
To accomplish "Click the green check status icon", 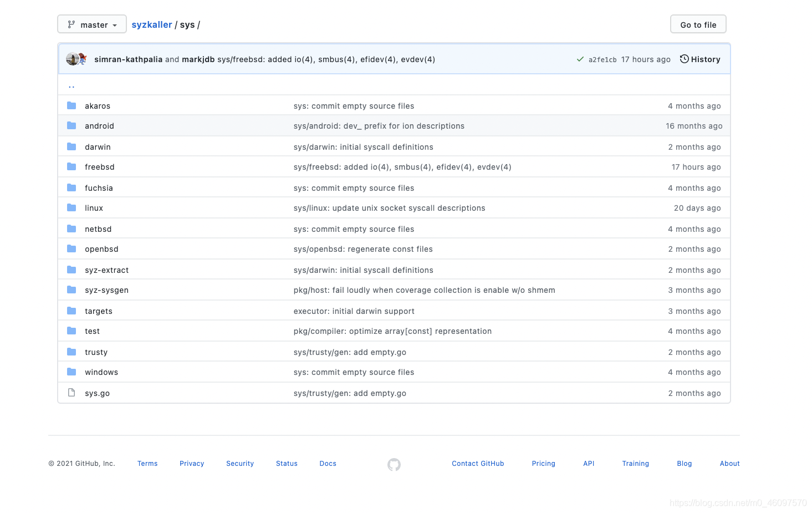I will tap(580, 59).
